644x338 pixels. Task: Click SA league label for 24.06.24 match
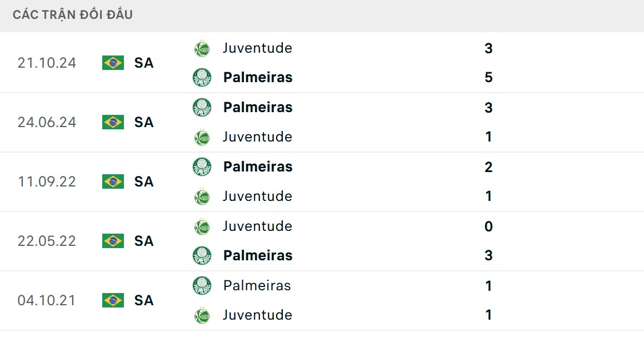[x=144, y=122]
